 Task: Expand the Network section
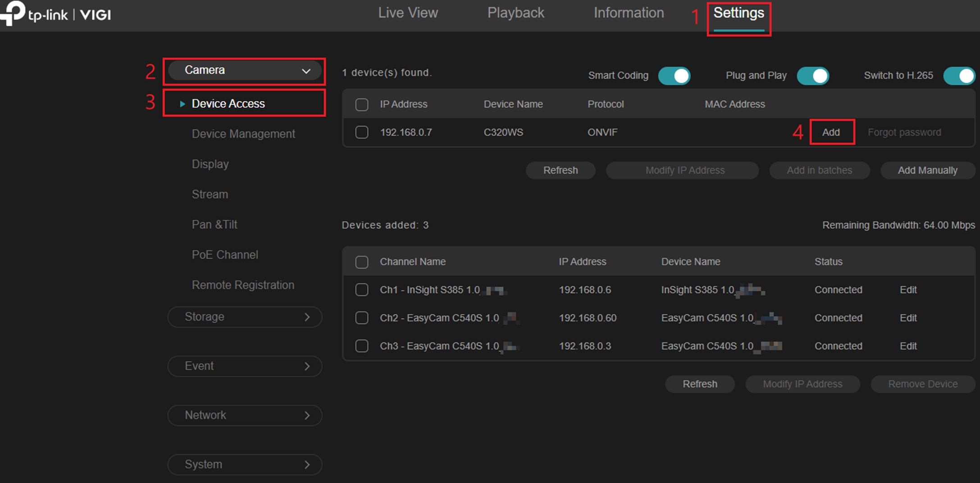pyautogui.click(x=244, y=415)
